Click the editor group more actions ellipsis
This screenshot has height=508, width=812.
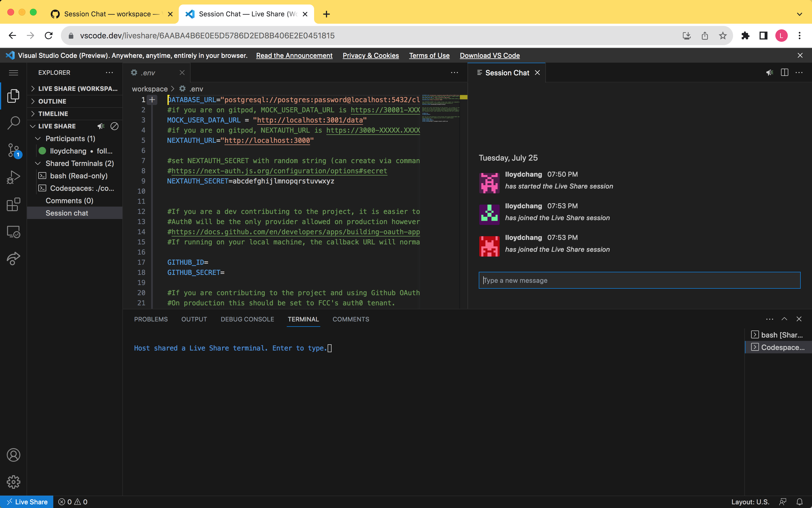[454, 73]
